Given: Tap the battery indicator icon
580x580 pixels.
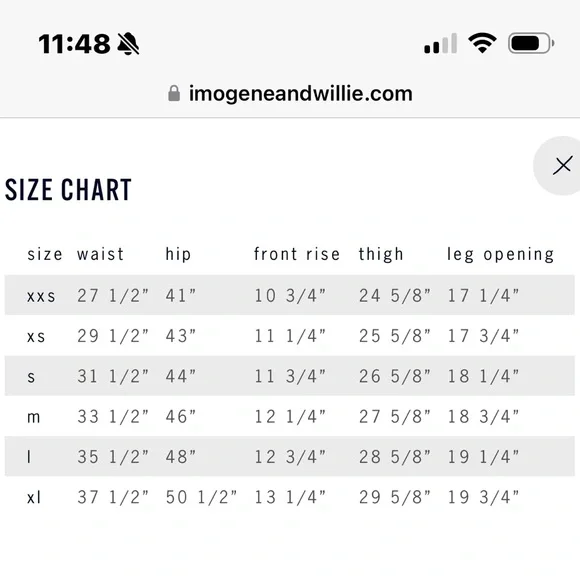Looking at the screenshot, I should pyautogui.click(x=531, y=43).
